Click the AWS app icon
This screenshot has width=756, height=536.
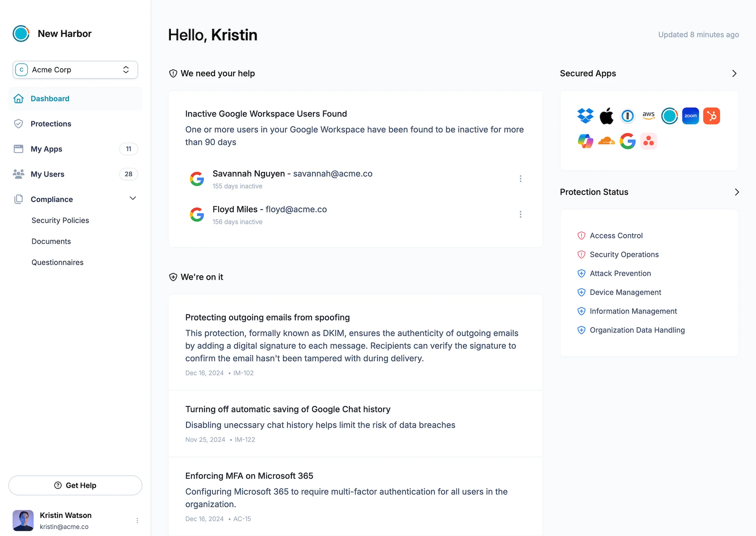tap(648, 116)
